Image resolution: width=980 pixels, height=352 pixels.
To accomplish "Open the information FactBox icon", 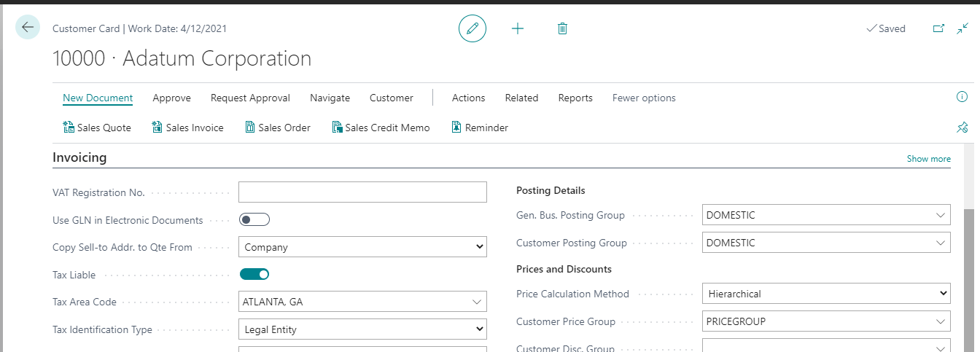I will (962, 97).
